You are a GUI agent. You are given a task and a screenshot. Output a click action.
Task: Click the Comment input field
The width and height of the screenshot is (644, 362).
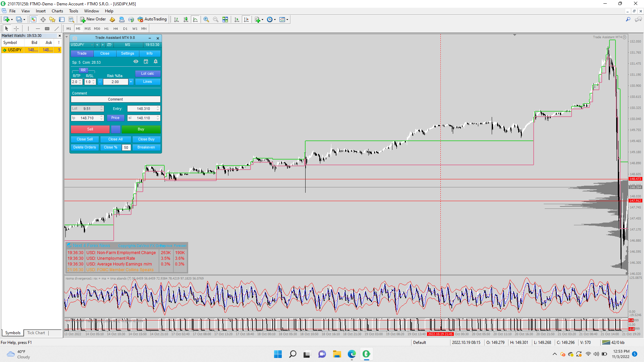point(115,100)
